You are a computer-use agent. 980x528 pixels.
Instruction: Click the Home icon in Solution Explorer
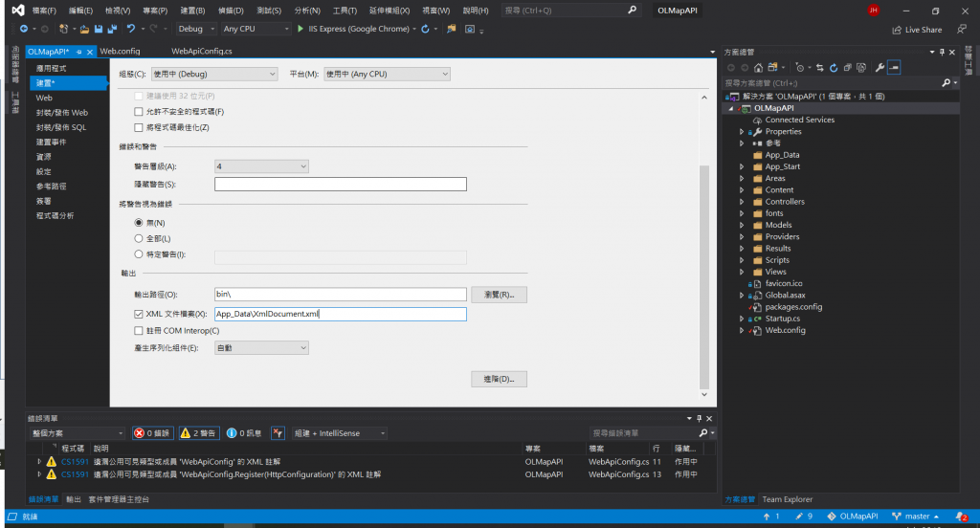click(x=758, y=68)
